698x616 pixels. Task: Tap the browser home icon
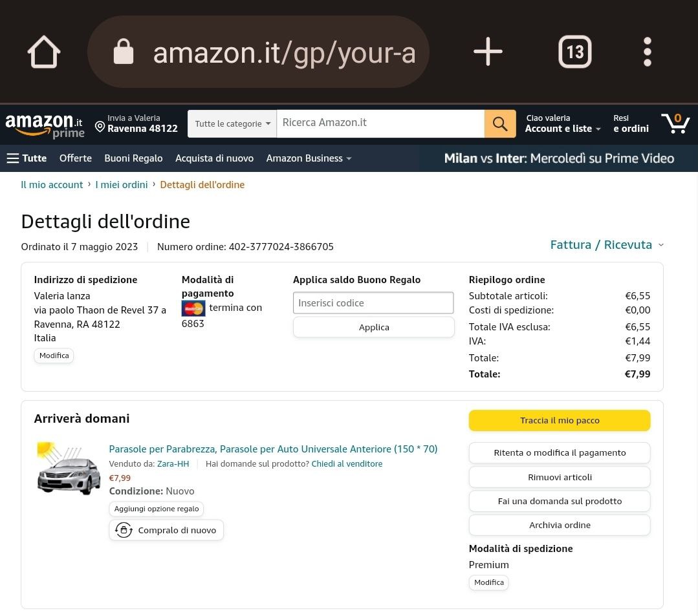coord(44,52)
